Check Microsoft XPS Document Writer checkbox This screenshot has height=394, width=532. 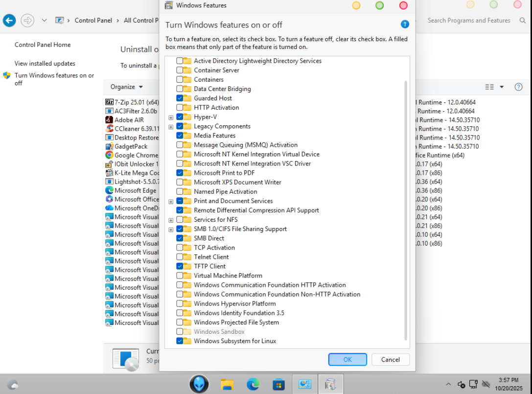(180, 182)
